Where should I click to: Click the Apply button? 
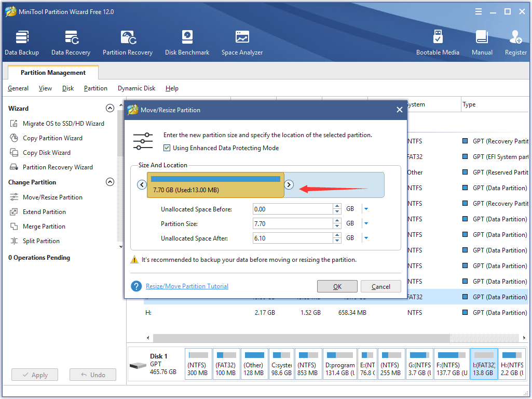pos(35,375)
